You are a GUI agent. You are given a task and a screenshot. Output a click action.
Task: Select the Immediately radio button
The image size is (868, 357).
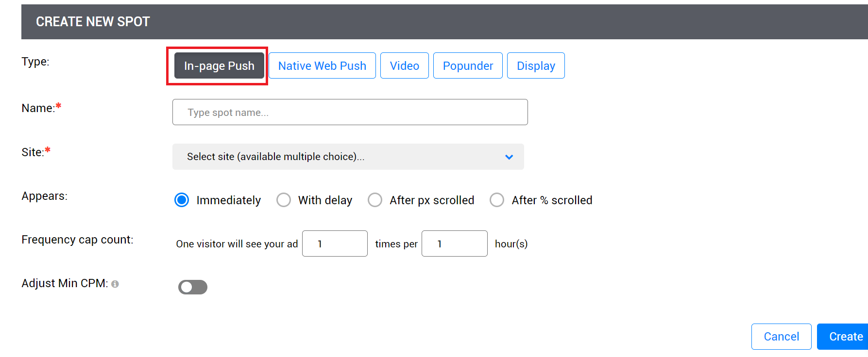[x=182, y=200]
